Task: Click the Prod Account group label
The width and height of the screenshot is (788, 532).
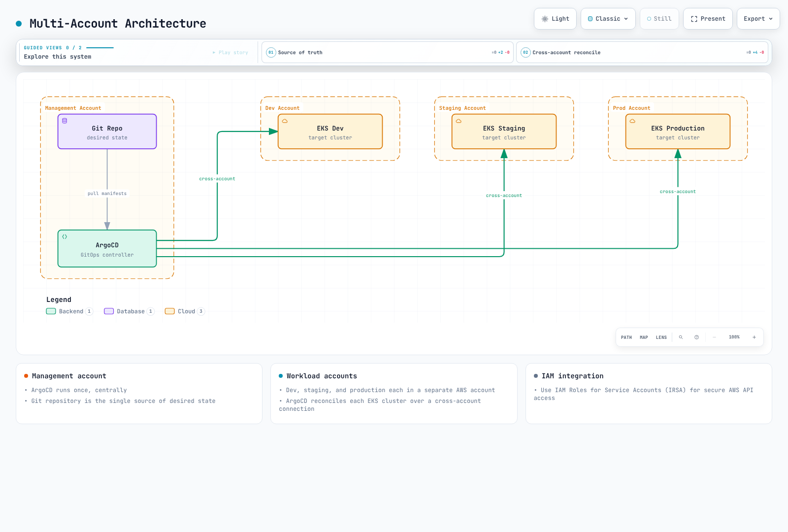Action: tap(632, 108)
